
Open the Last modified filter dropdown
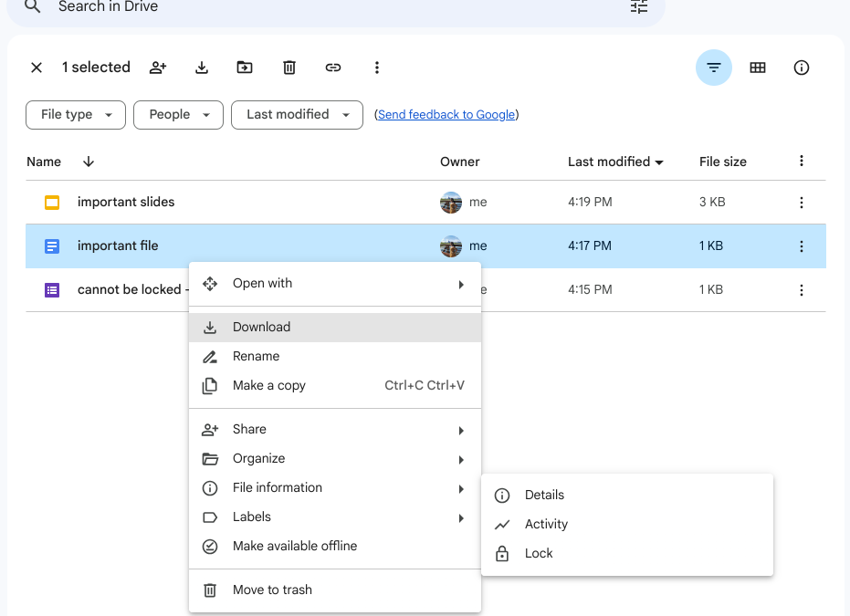297,115
